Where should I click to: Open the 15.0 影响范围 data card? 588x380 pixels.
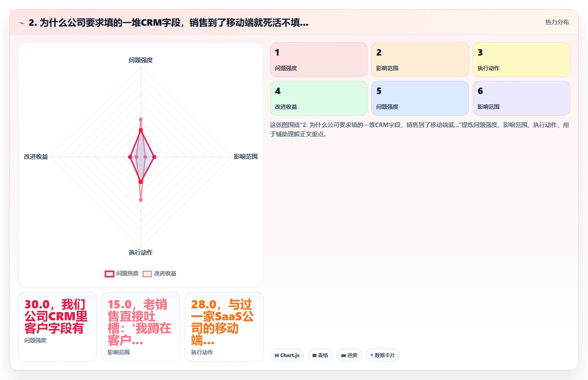tap(141, 327)
